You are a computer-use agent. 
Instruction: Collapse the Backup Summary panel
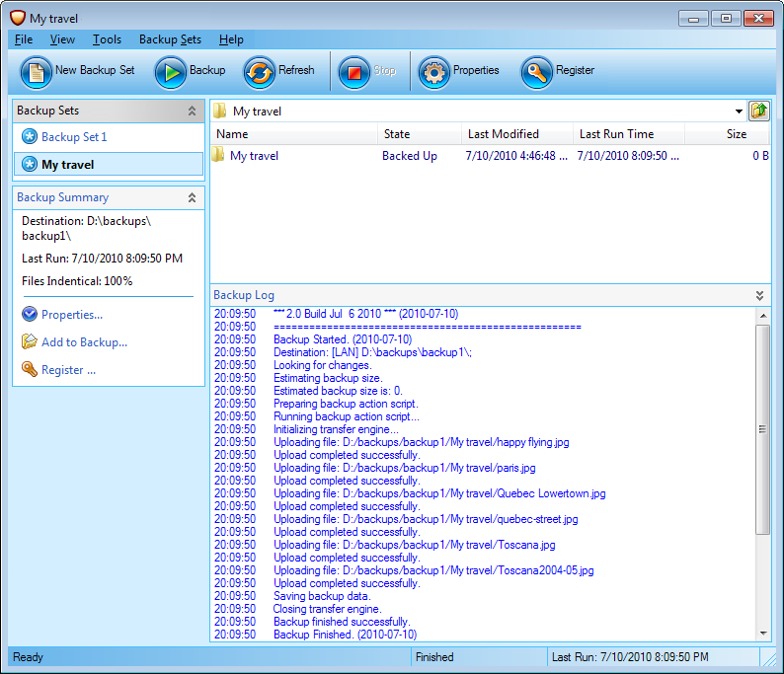click(x=193, y=198)
